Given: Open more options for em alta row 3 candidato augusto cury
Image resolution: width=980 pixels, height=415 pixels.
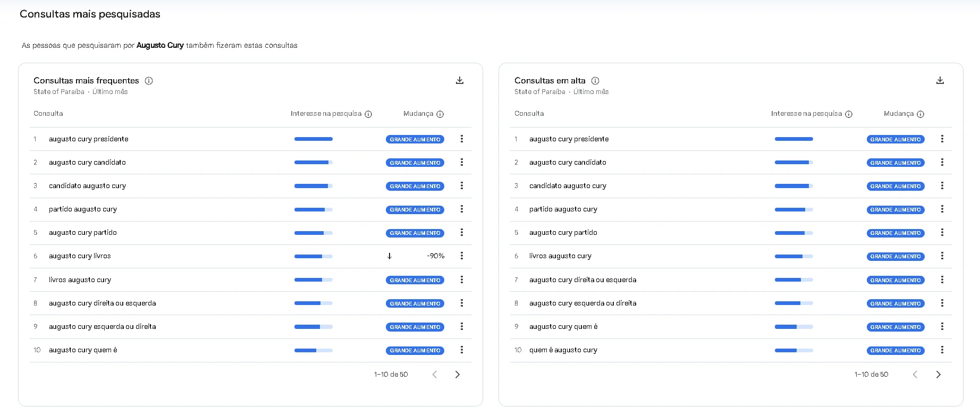Looking at the screenshot, I should pos(942,185).
